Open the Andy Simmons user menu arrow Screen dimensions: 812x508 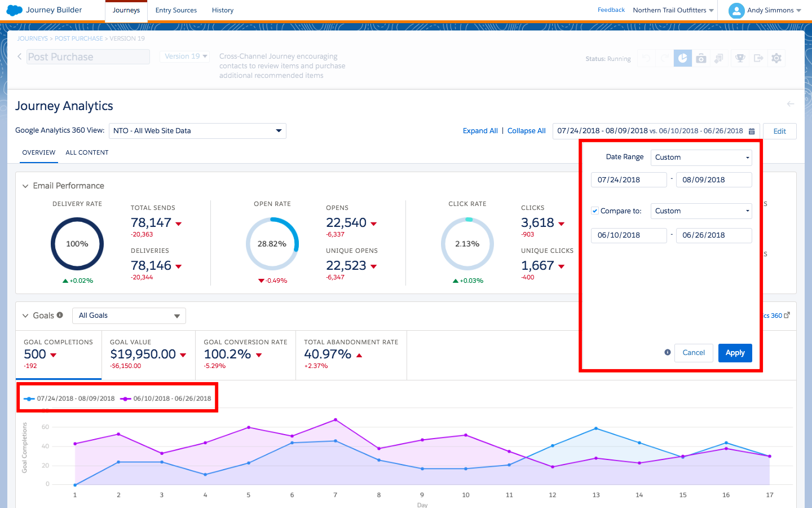tap(799, 11)
